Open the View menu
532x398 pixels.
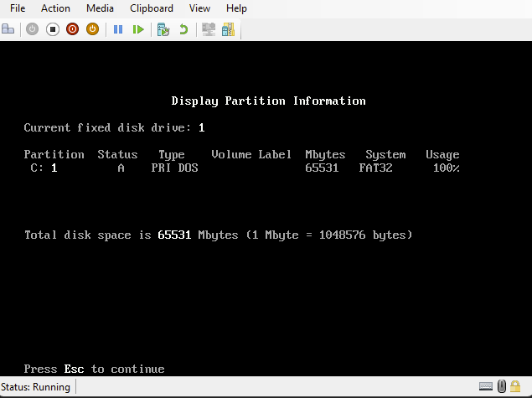click(x=199, y=8)
